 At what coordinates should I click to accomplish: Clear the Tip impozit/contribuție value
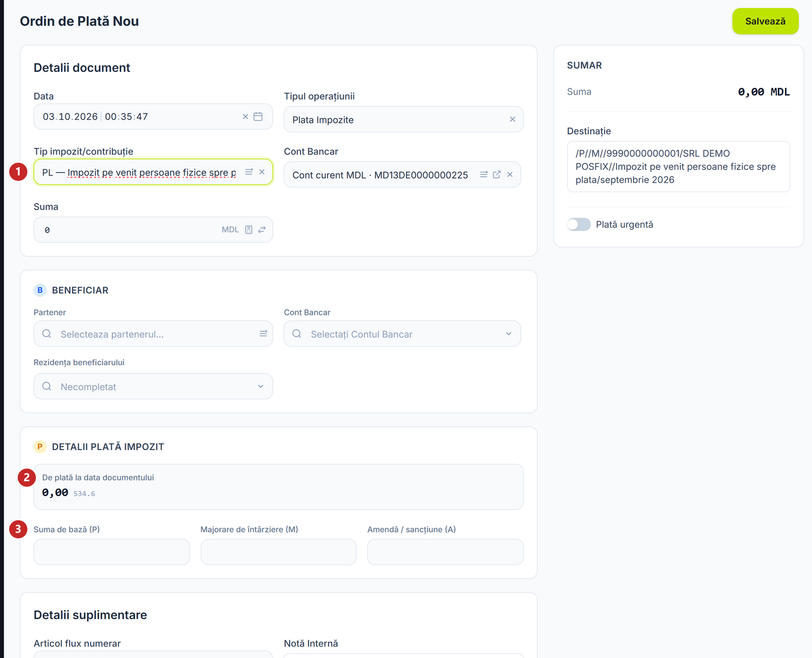[262, 172]
